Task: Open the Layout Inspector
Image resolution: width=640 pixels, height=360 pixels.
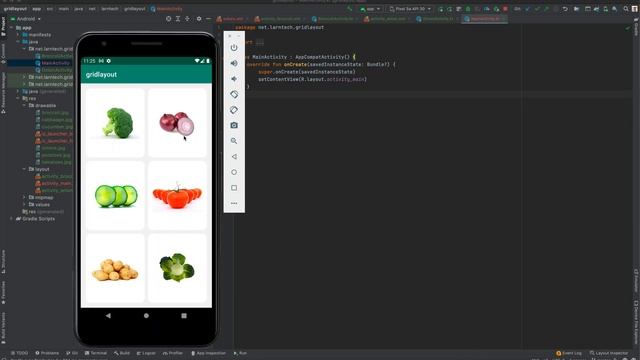Action: pos(609,353)
